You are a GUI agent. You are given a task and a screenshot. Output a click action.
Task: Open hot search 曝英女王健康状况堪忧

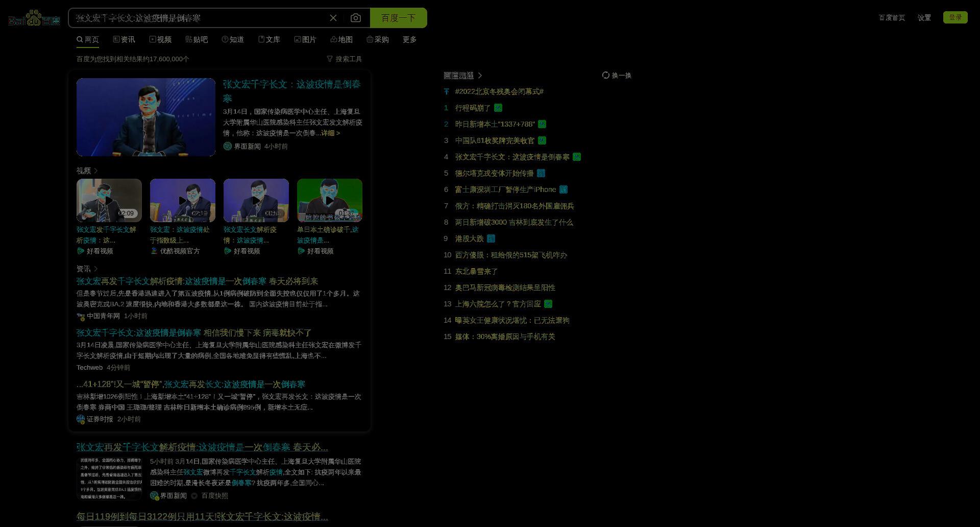512,320
